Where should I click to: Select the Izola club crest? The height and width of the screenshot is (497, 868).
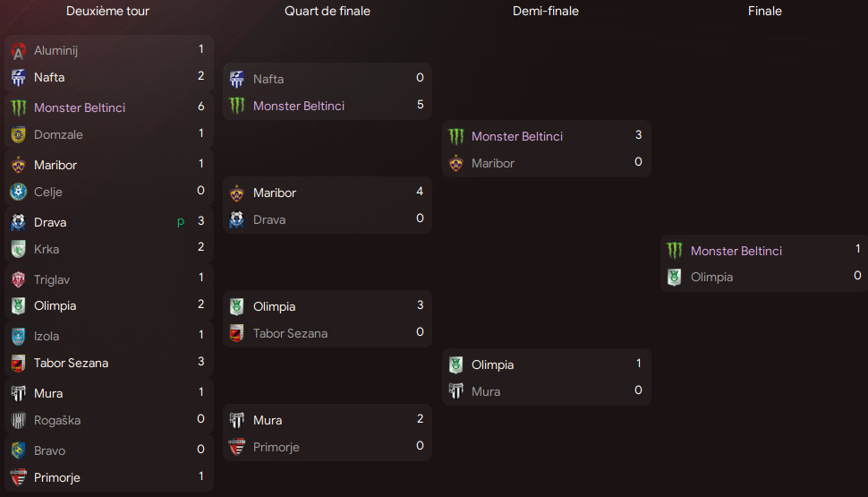(x=18, y=336)
